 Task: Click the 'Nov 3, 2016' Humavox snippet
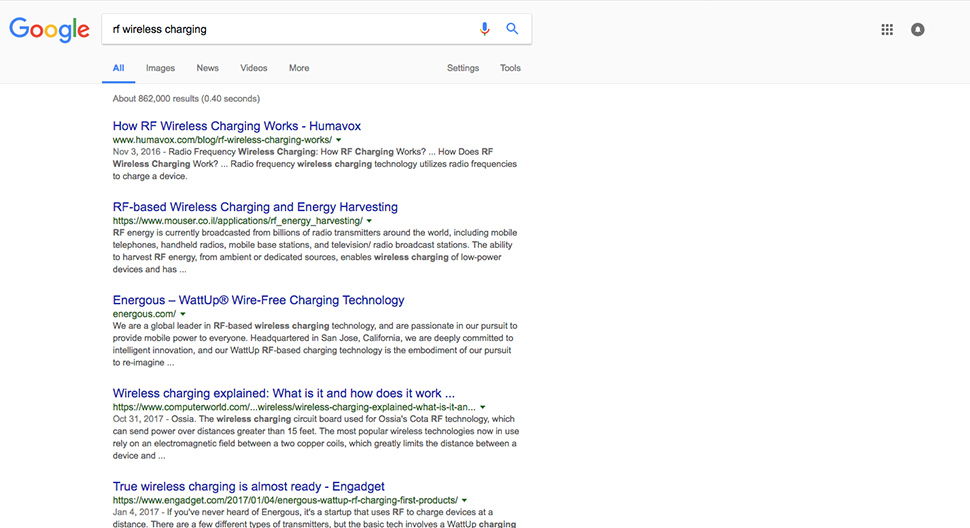point(315,164)
